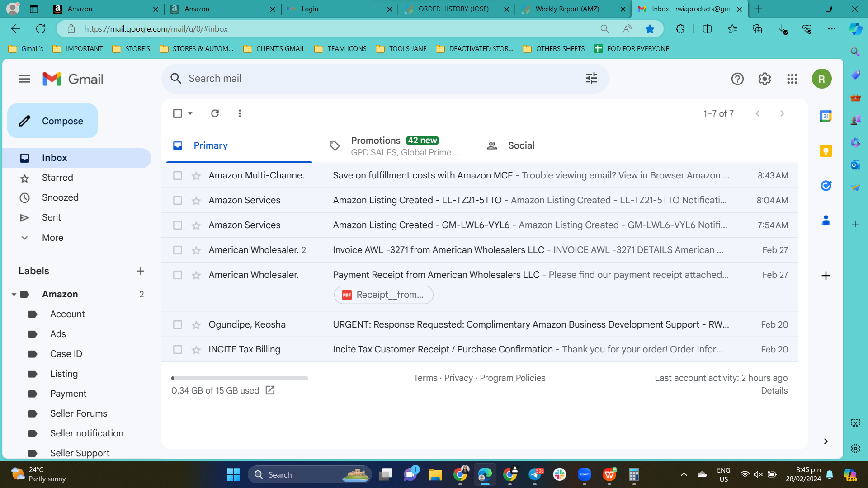Bookmark this page star icon in address bar
Screen dimensions: 868x488
tap(650, 29)
